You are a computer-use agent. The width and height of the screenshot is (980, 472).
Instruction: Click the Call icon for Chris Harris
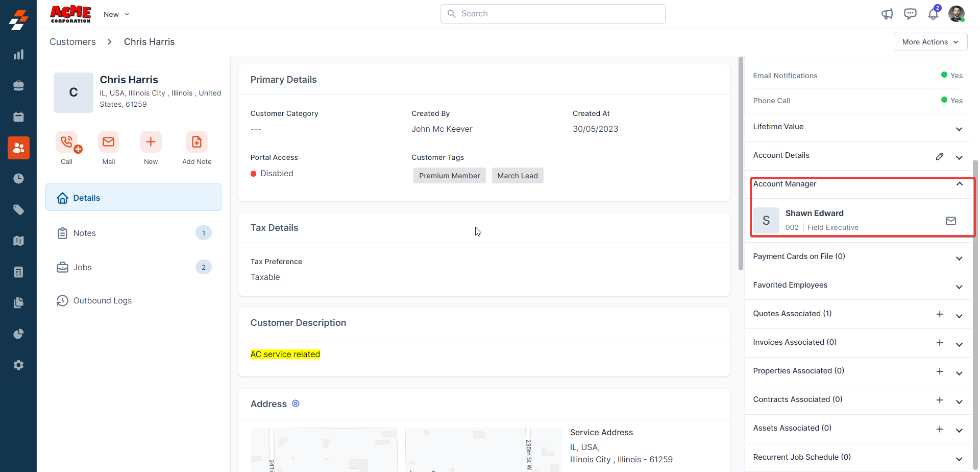pos(67,142)
